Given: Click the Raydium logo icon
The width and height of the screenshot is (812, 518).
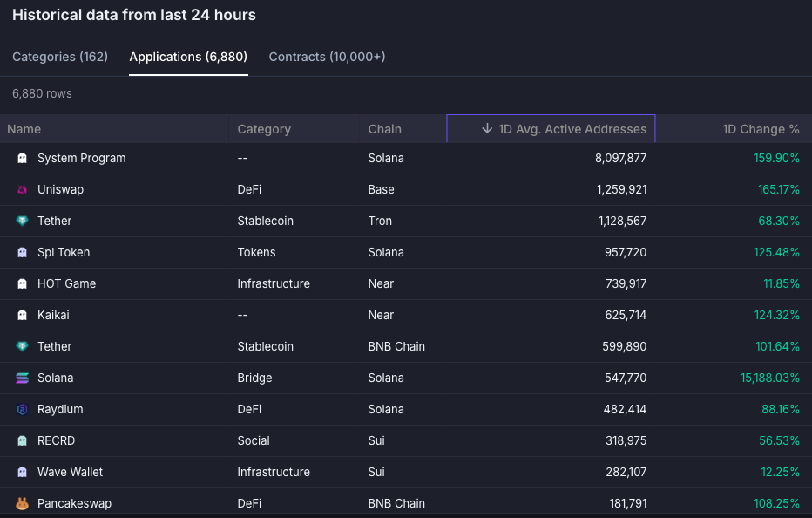Looking at the screenshot, I should [22, 410].
